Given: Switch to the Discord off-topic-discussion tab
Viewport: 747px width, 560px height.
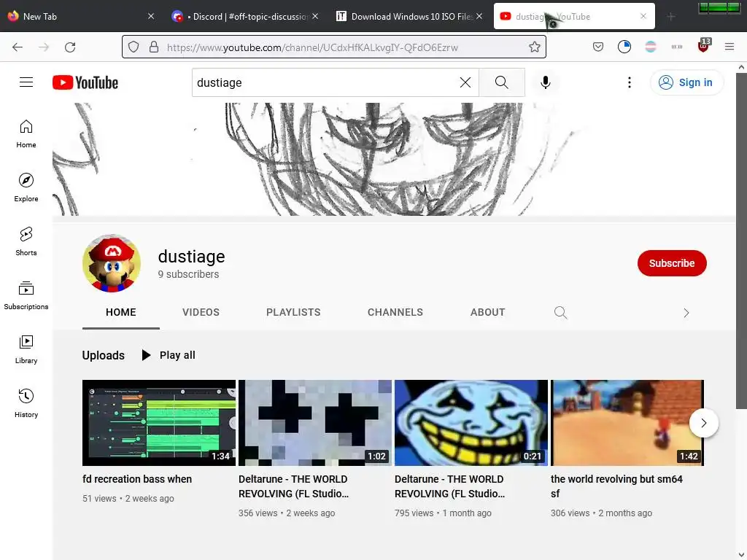Looking at the screenshot, I should pyautogui.click(x=244, y=17).
